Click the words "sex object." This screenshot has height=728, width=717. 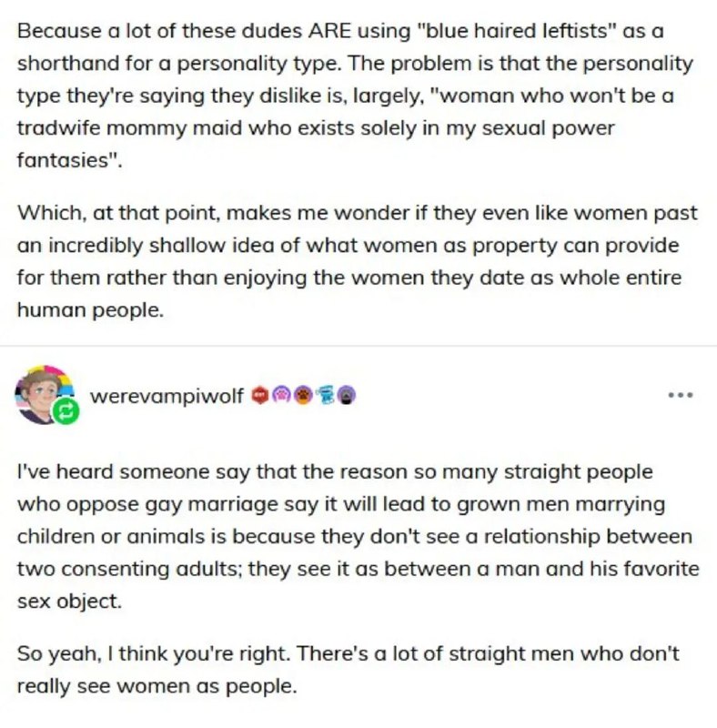(69, 602)
